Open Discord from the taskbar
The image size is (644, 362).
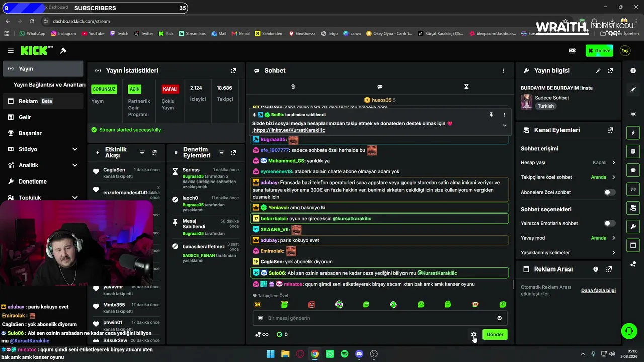pos(359,354)
